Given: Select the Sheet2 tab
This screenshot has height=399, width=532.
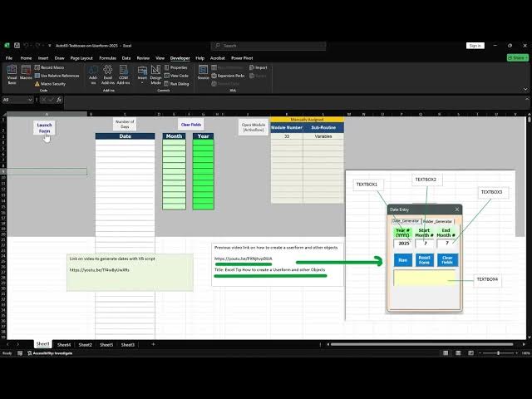Looking at the screenshot, I should pos(85,345).
